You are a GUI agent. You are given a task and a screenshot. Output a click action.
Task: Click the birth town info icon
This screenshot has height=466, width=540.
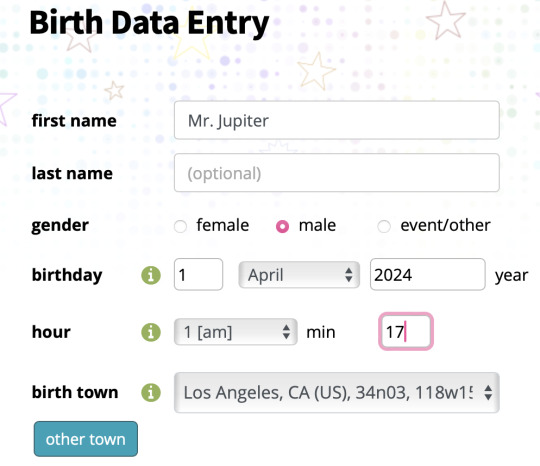tap(151, 392)
